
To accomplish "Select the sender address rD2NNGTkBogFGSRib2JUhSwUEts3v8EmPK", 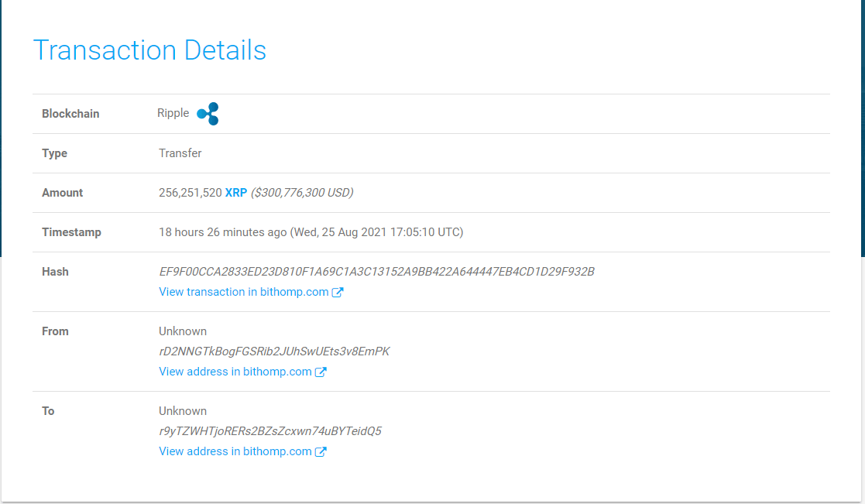I will [x=274, y=351].
